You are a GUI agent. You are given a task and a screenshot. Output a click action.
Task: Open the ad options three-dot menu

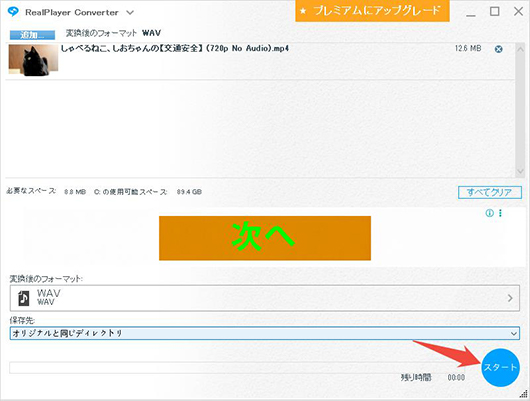pyautogui.click(x=500, y=213)
